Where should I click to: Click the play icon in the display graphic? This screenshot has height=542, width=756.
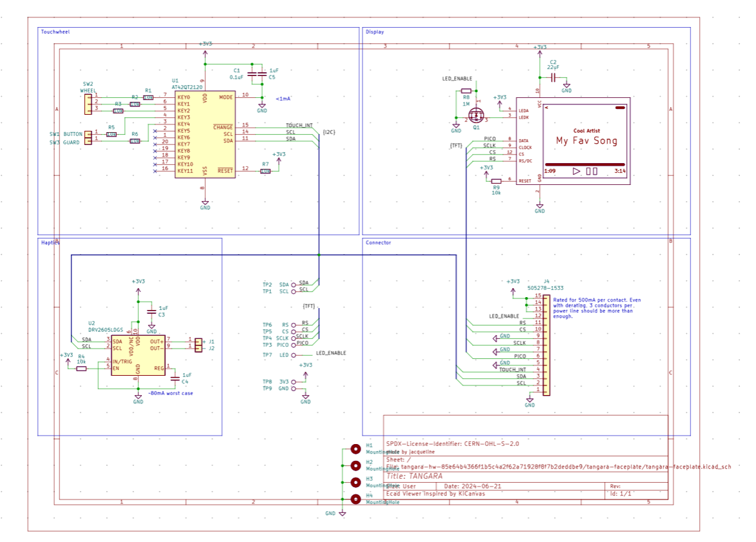pos(576,171)
